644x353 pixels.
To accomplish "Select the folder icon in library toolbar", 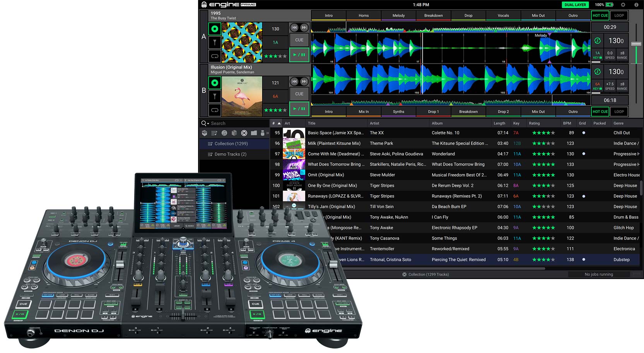I will pyautogui.click(x=254, y=133).
